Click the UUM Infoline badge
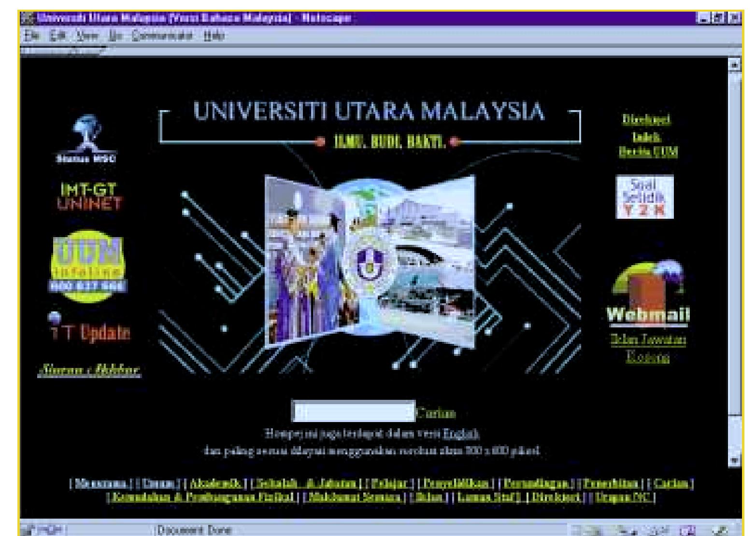The image size is (756, 536). pyautogui.click(x=88, y=266)
